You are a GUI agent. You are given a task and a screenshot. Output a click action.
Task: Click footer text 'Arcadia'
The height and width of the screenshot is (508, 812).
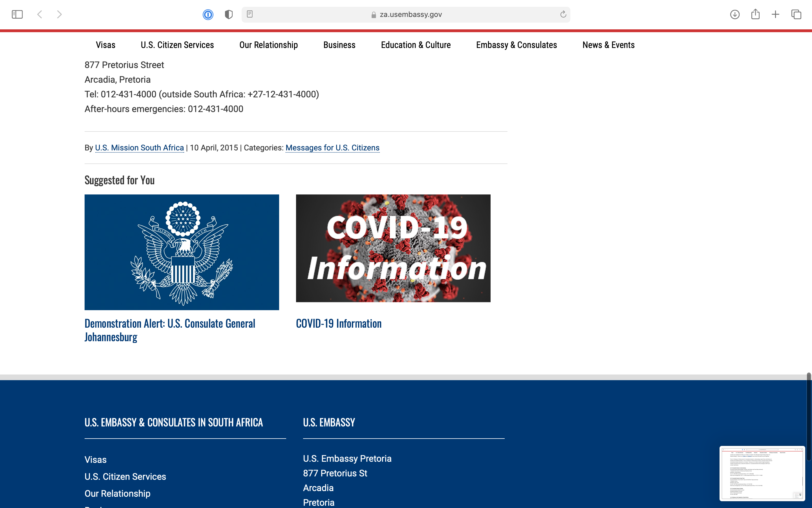click(318, 488)
